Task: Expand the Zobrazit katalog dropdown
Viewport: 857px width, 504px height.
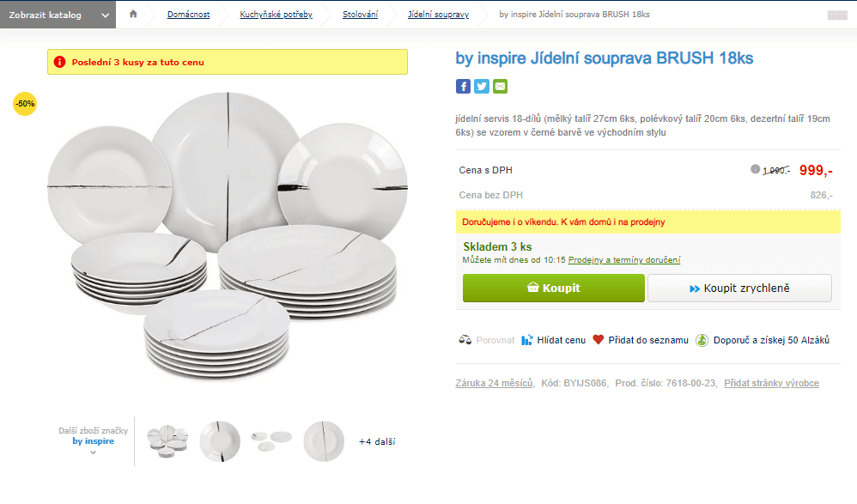Action: point(57,15)
